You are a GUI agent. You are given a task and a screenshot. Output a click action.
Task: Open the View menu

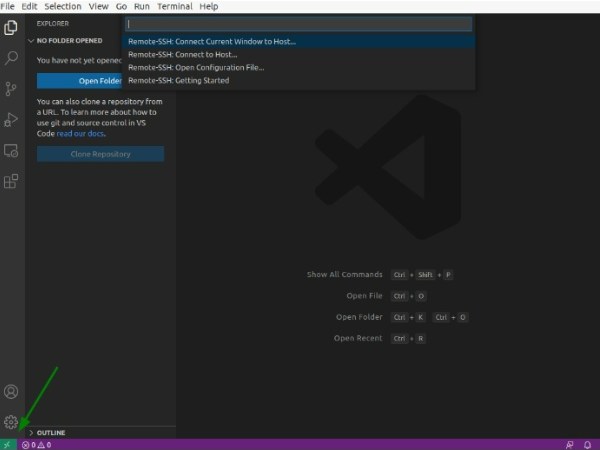click(99, 7)
